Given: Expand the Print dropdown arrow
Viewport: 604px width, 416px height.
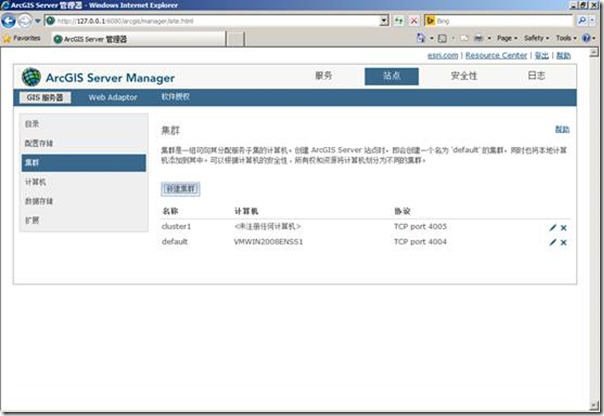Looking at the screenshot, I should 489,38.
